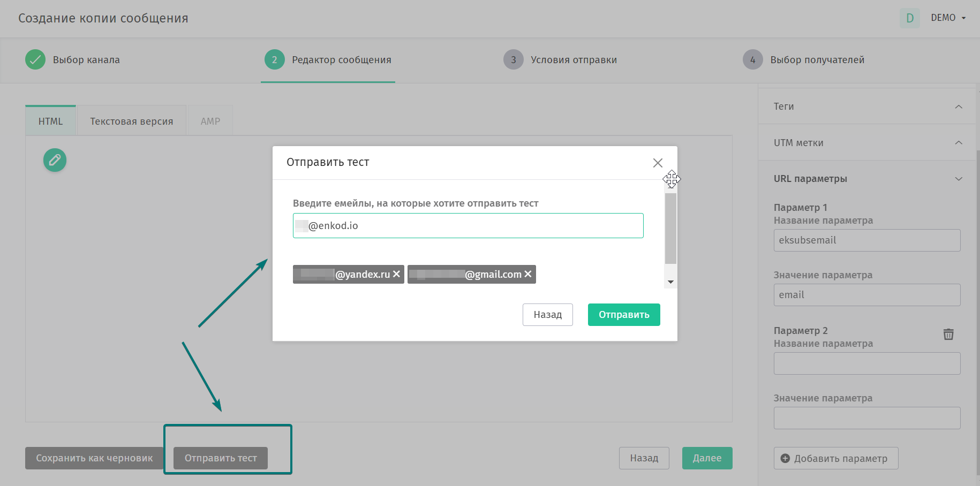Viewport: 980px width, 486px height.
Task: Close the Отправить тест dialog
Action: point(658,163)
